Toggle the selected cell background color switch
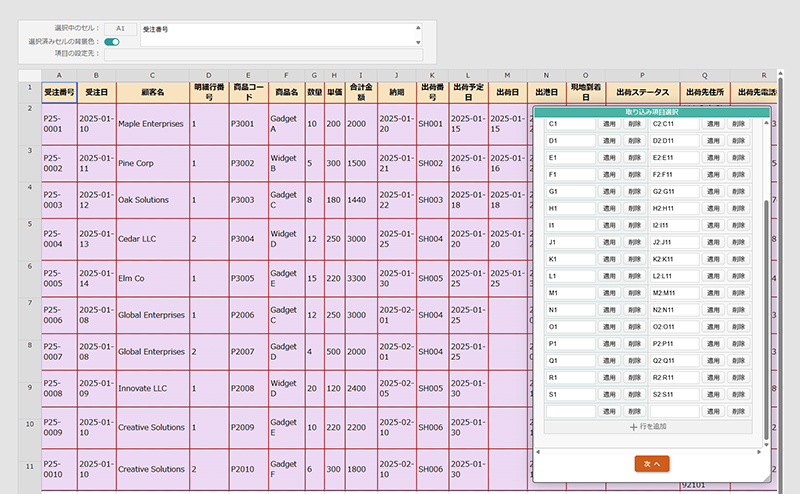The height and width of the screenshot is (494, 800). coord(112,42)
